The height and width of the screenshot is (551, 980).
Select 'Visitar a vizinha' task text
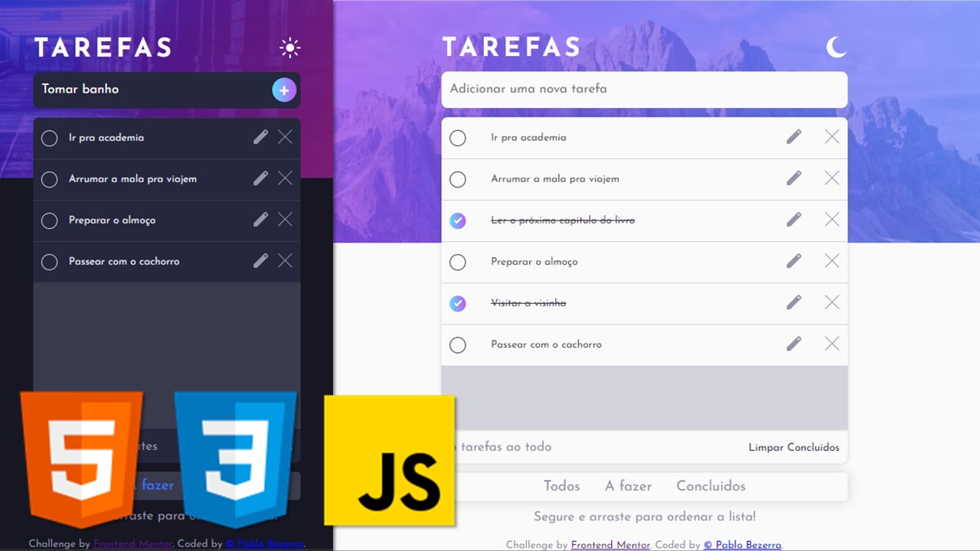coord(528,303)
